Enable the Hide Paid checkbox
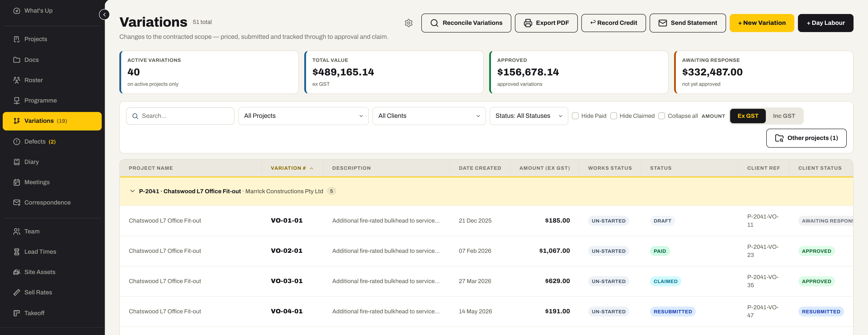This screenshot has height=335, width=868. [575, 116]
